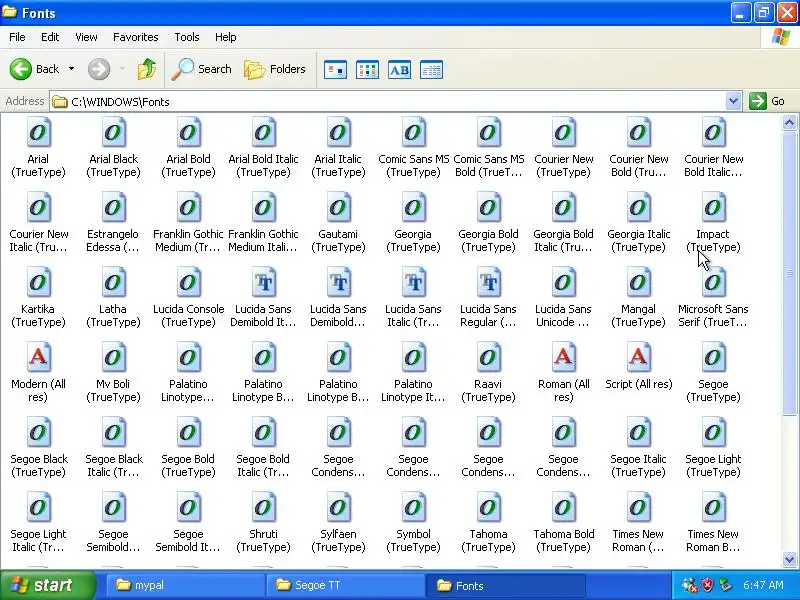
Task: Open the Edit menu
Action: [50, 37]
